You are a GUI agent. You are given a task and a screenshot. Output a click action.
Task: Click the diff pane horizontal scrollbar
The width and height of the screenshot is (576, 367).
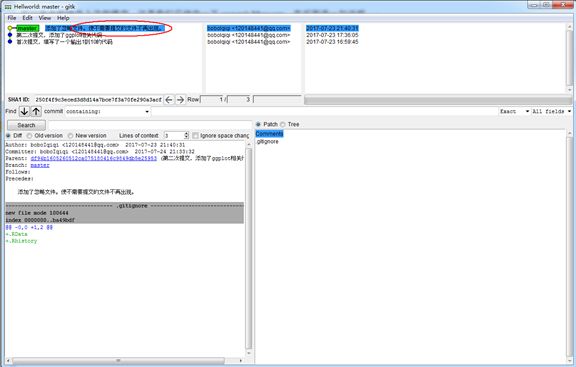coord(118,361)
